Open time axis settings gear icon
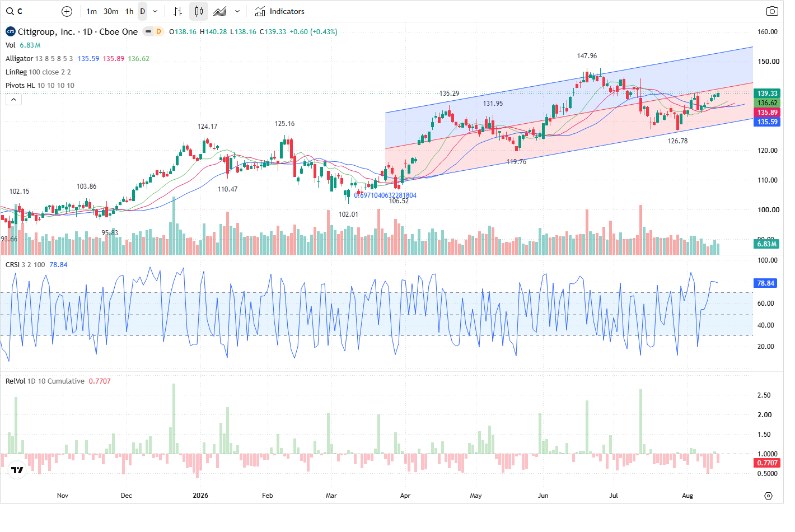Viewport: 795px width, 532px height. coord(768,496)
